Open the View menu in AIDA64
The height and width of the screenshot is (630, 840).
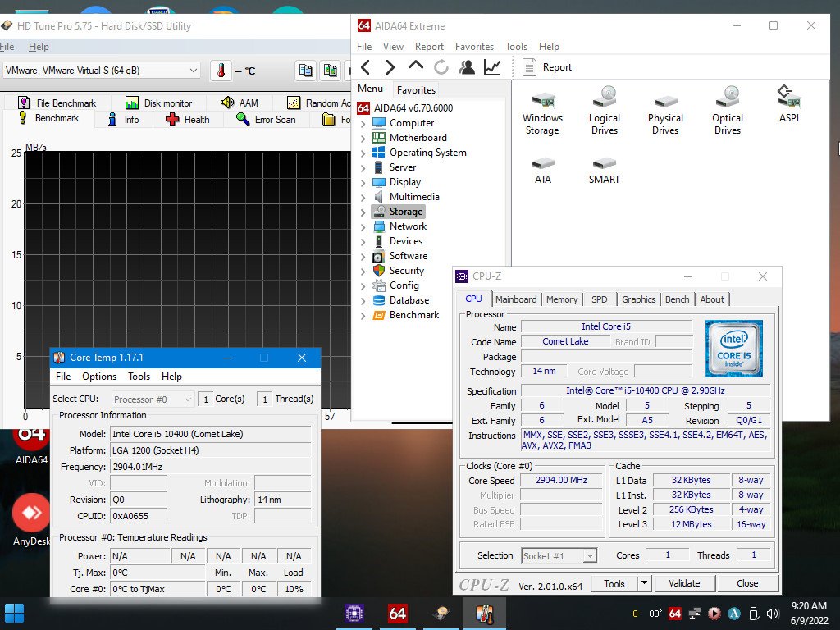pyautogui.click(x=393, y=47)
